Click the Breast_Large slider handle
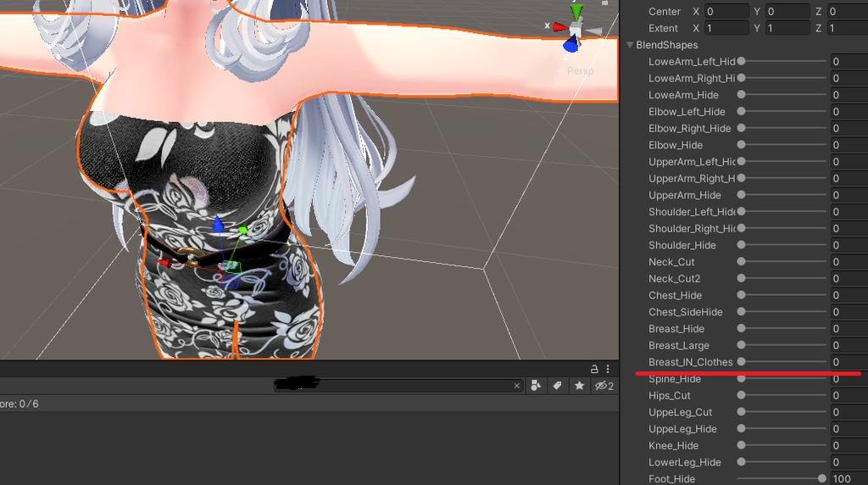This screenshot has height=485, width=868. click(741, 345)
